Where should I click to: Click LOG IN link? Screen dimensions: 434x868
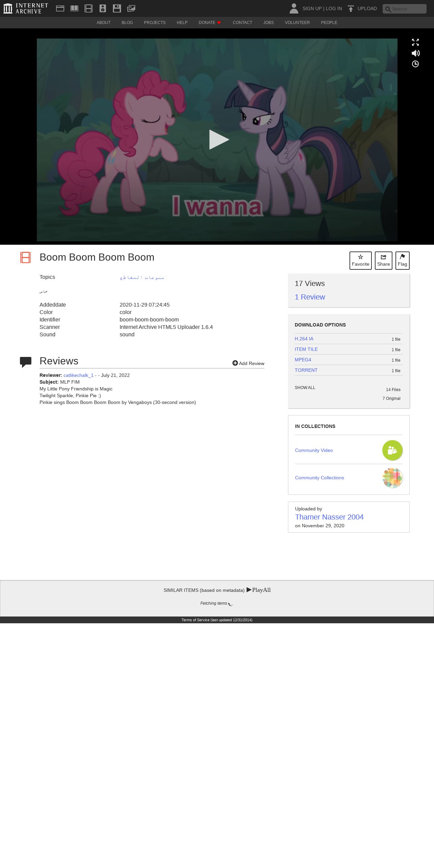[x=334, y=8]
